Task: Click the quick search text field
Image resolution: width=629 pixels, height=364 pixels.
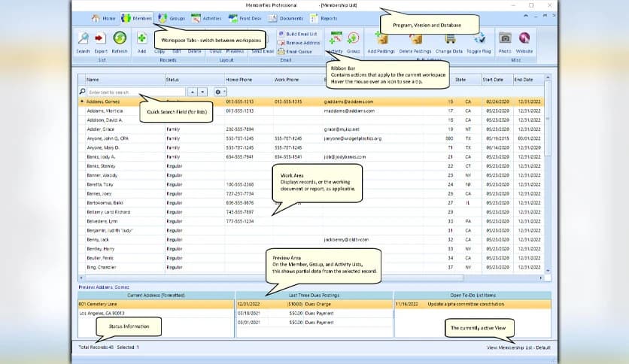Action: (x=135, y=92)
